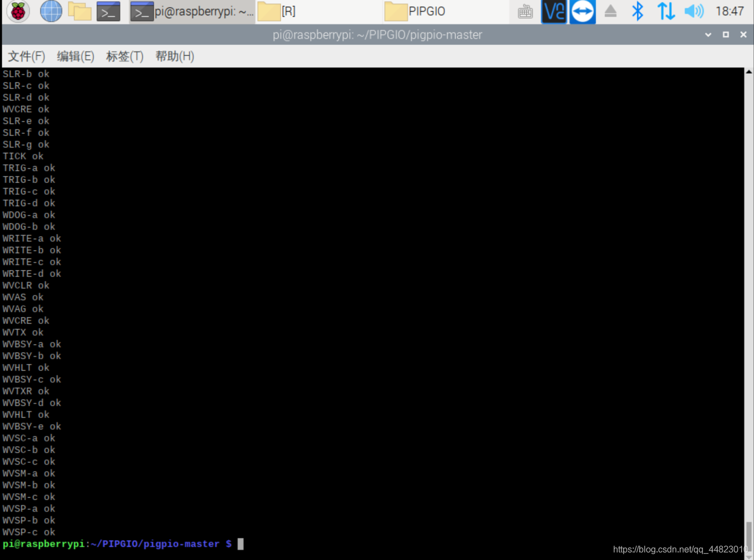Click the 'WDOG-a ok' output line
The height and width of the screenshot is (560, 754).
pos(29,215)
